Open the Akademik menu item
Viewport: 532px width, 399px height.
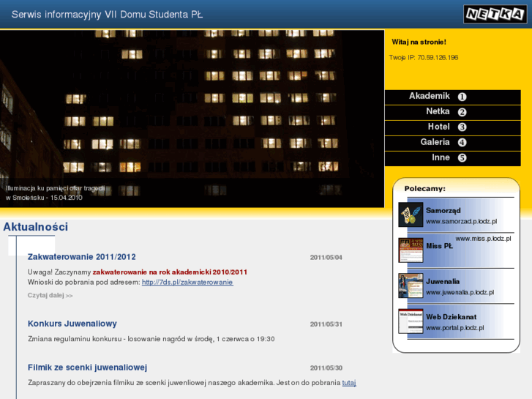(x=453, y=97)
